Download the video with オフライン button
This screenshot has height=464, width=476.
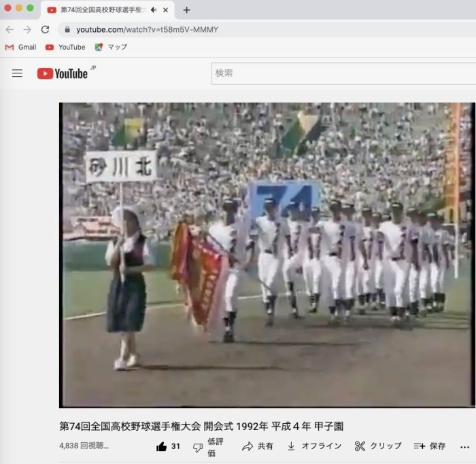click(313, 446)
